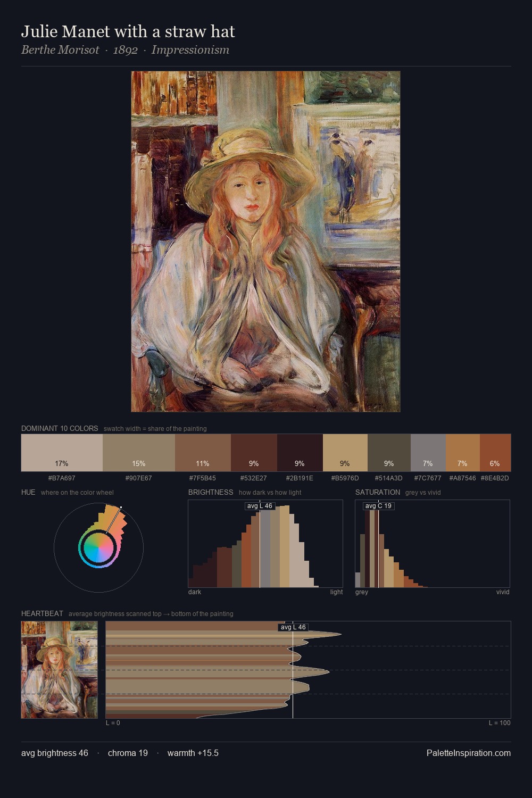Click the #7C7677 grey swatch

point(428,453)
